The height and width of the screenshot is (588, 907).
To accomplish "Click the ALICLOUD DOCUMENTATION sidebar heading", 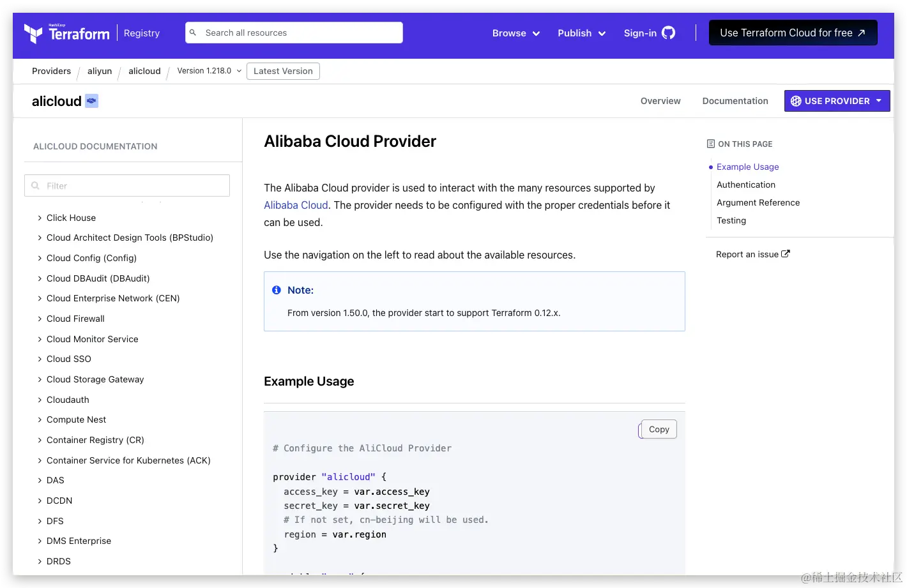I will tap(95, 146).
